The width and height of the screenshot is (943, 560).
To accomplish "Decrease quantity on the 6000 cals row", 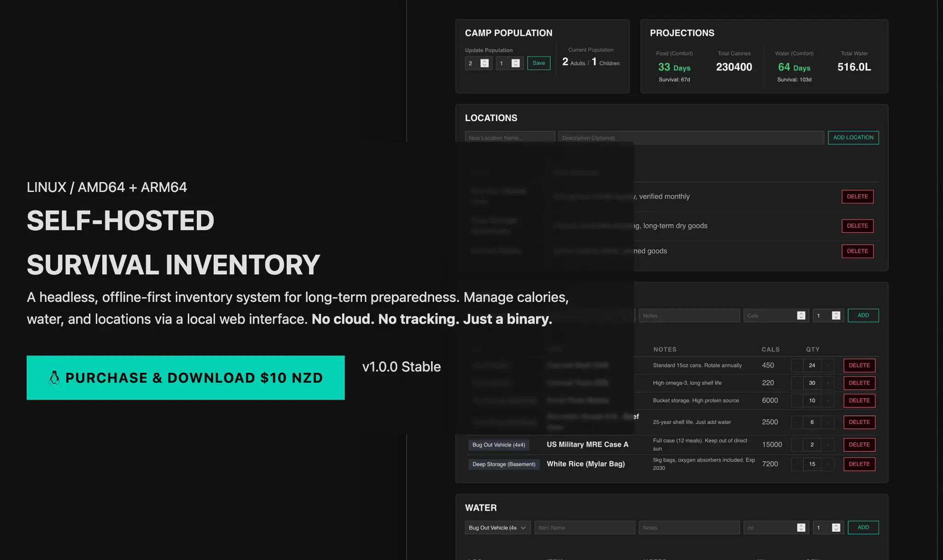I will (x=797, y=400).
